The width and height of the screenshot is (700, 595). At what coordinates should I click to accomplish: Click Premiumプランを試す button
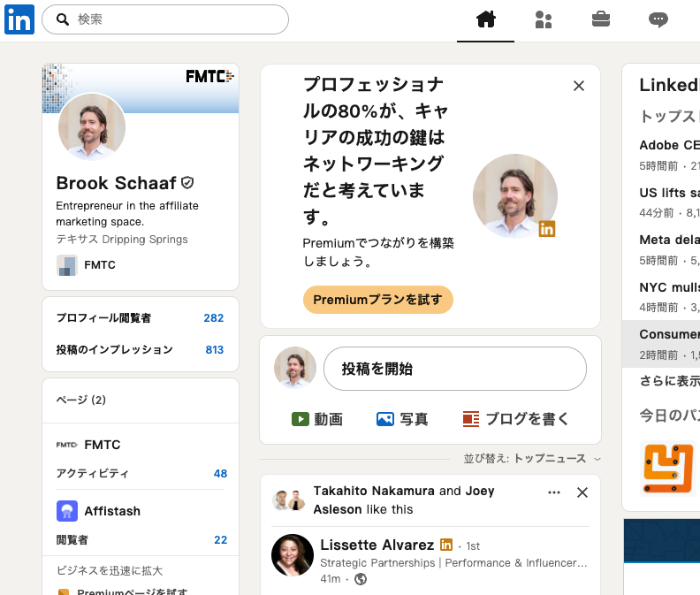(378, 300)
